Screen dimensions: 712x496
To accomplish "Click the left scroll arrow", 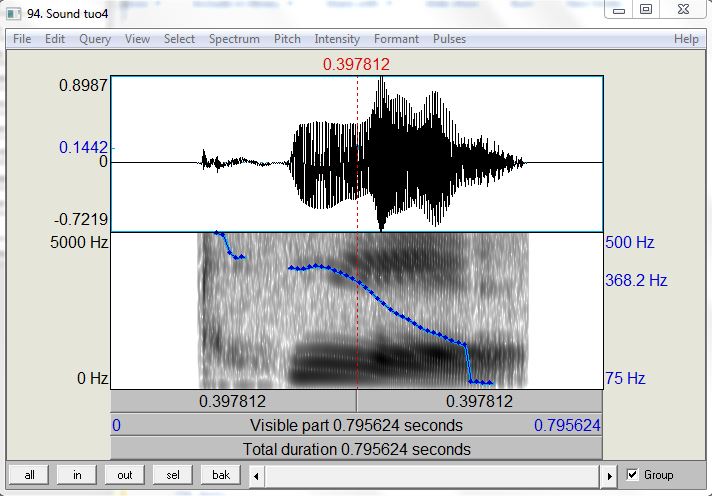I will click(x=256, y=476).
